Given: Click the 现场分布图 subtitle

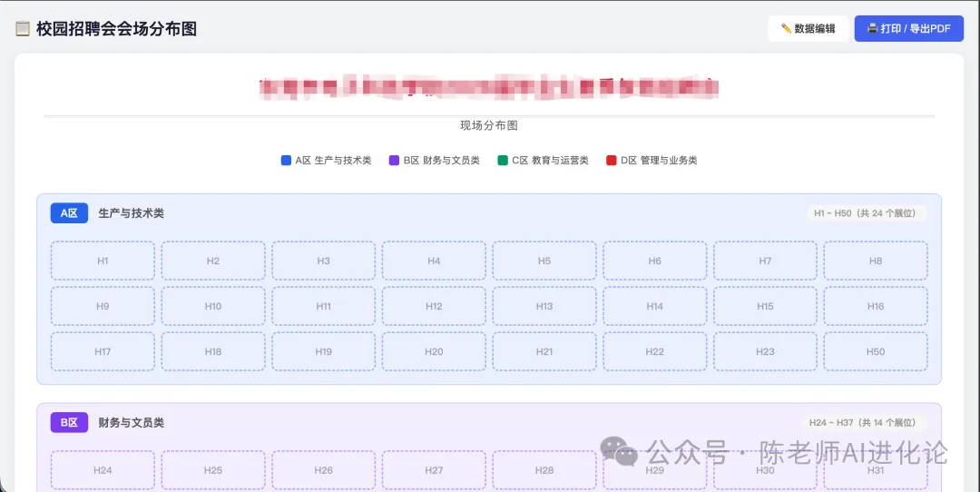Looking at the screenshot, I should click(x=489, y=125).
